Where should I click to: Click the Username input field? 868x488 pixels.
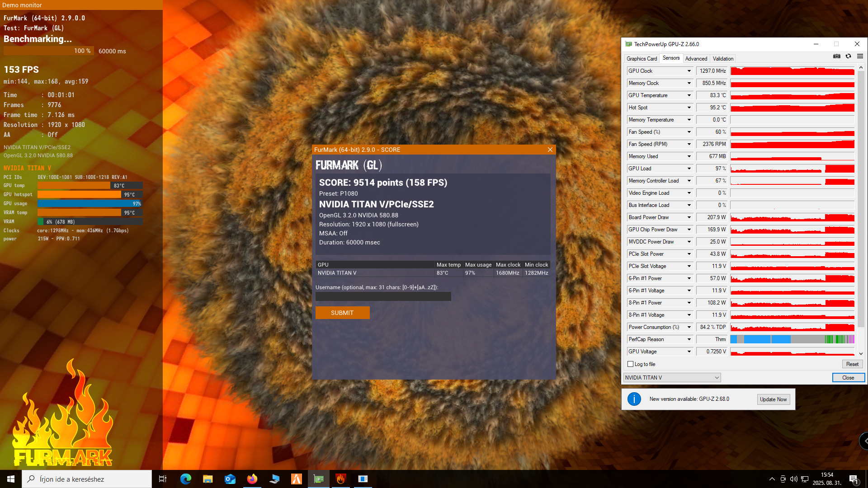[383, 297]
